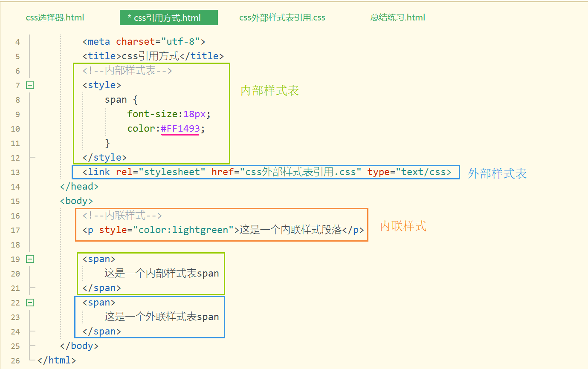This screenshot has width=588, height=369.
Task: Click line number 17 in gutter
Action: pyautogui.click(x=15, y=230)
